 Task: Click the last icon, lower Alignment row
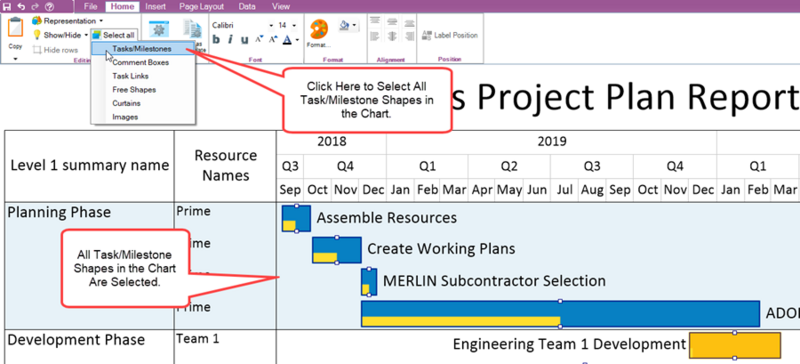pos(409,37)
